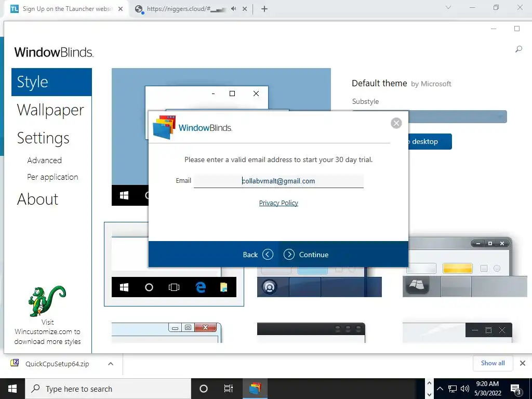Screen dimensions: 532x399
Task: Click the Apply style to desktop button
Action: coord(430,141)
